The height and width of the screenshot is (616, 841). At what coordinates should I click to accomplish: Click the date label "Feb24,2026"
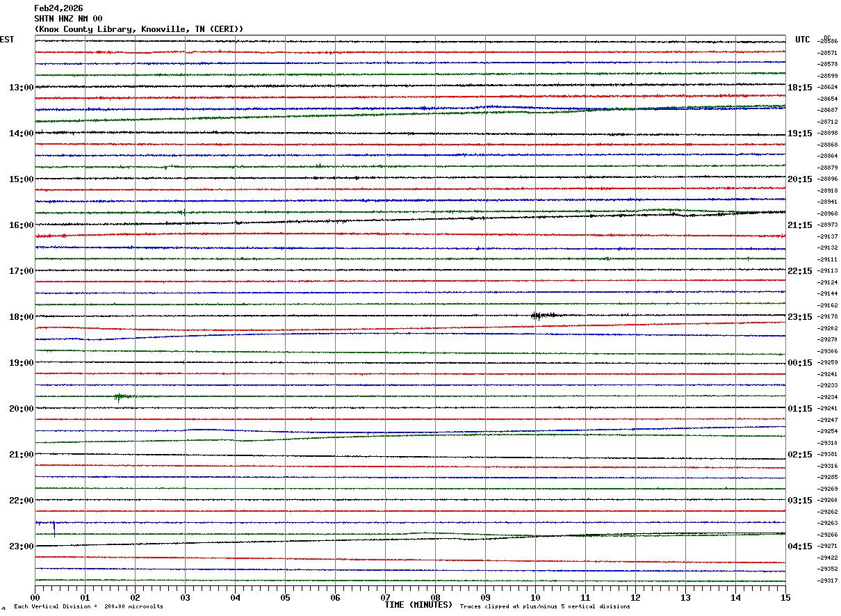coord(58,8)
